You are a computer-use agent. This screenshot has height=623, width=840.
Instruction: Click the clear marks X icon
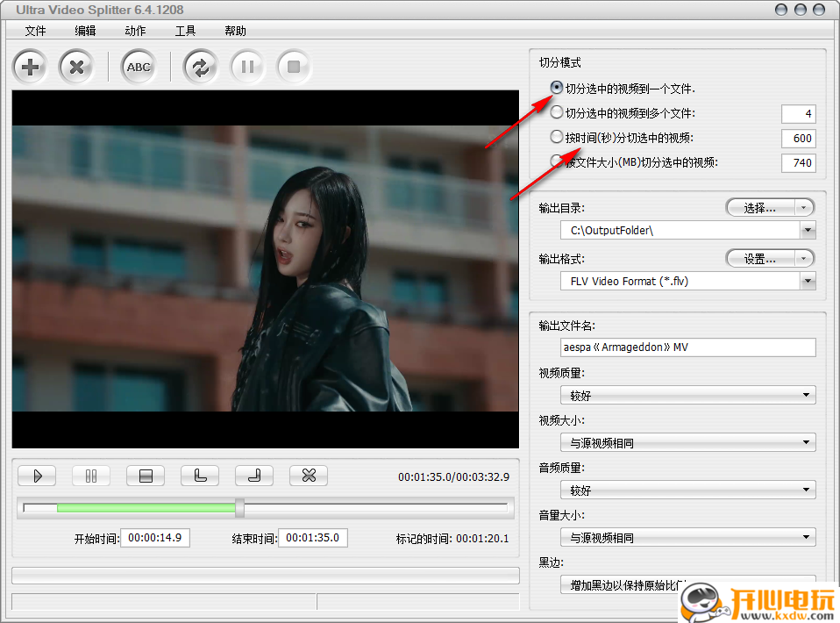pyautogui.click(x=309, y=476)
